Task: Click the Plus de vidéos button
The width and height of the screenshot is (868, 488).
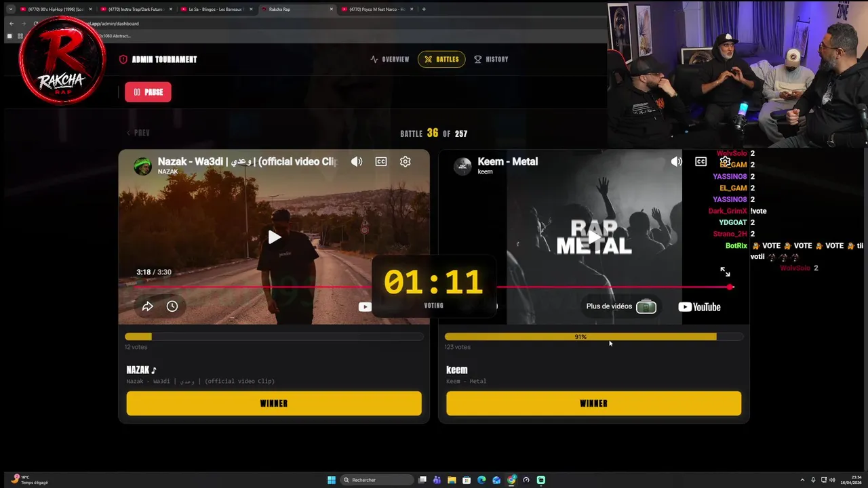Action: pyautogui.click(x=620, y=306)
